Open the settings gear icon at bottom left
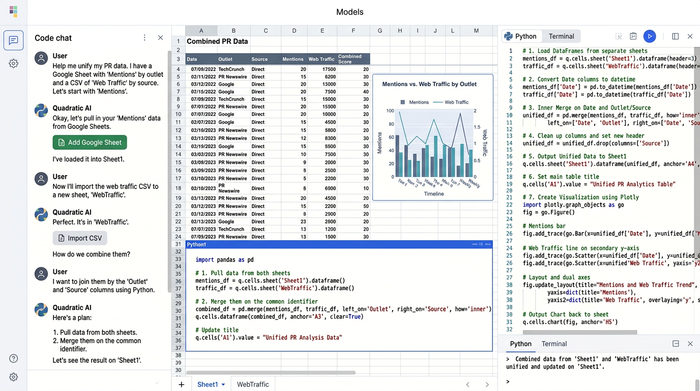Image resolution: width=700 pixels, height=391 pixels. [13, 377]
